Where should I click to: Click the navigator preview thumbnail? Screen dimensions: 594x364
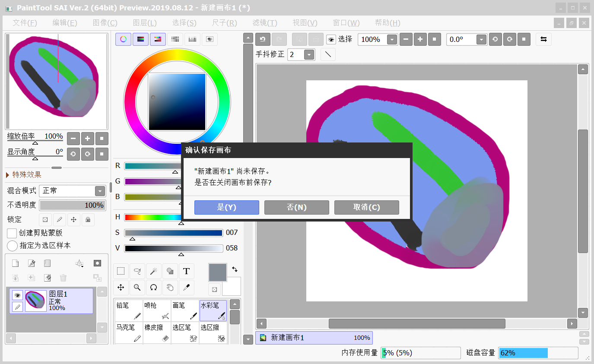pos(56,81)
